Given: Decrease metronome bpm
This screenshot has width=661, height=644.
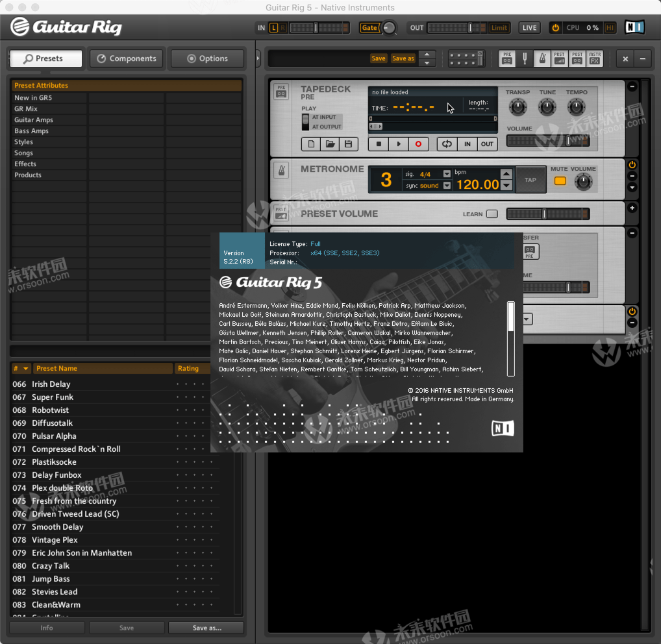Looking at the screenshot, I should coord(506,185).
